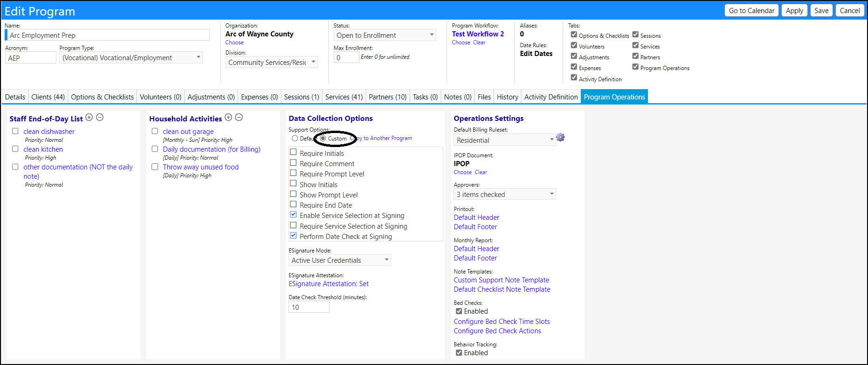Viewport: 868px width, 365px height.
Task: Enable Require Initials option
Action: [293, 152]
